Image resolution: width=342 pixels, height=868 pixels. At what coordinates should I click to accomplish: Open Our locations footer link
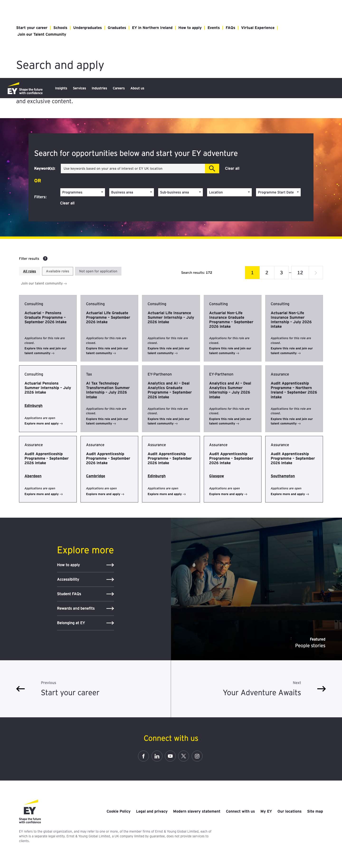click(x=290, y=811)
